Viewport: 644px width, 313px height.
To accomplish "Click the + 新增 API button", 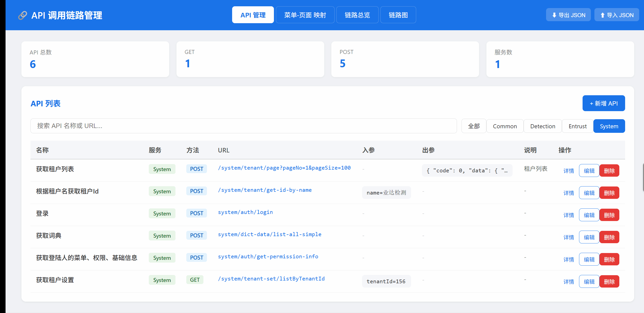I will [x=603, y=103].
